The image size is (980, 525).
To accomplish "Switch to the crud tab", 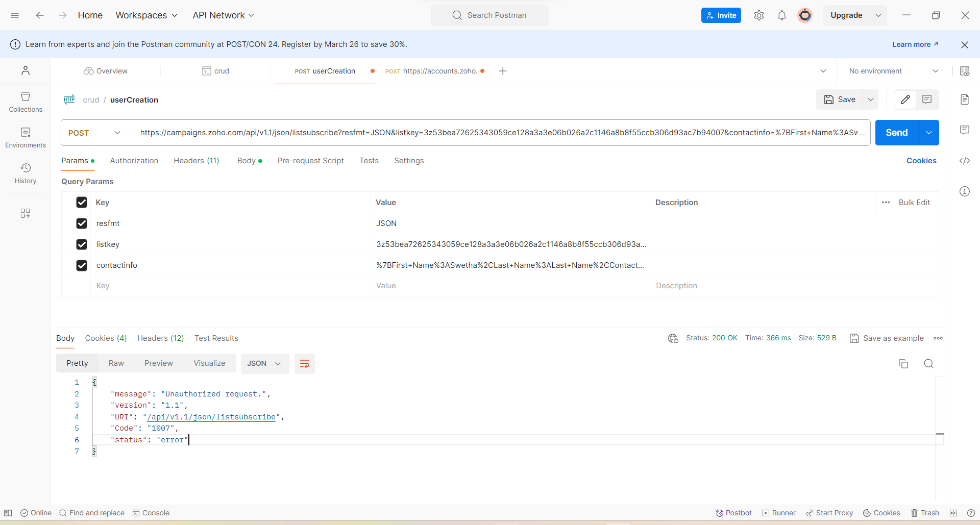I will 216,71.
